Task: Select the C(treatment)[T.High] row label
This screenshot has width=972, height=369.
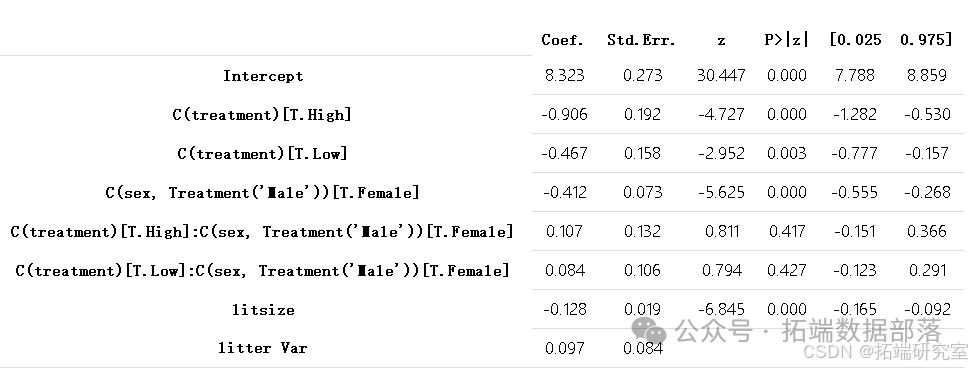Action: (x=262, y=115)
